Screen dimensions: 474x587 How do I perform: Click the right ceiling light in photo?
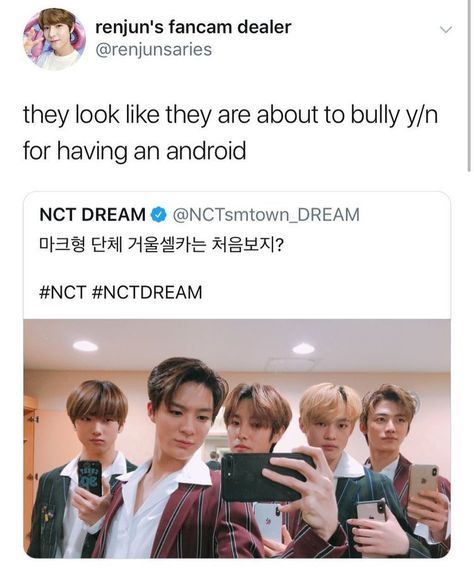click(303, 349)
